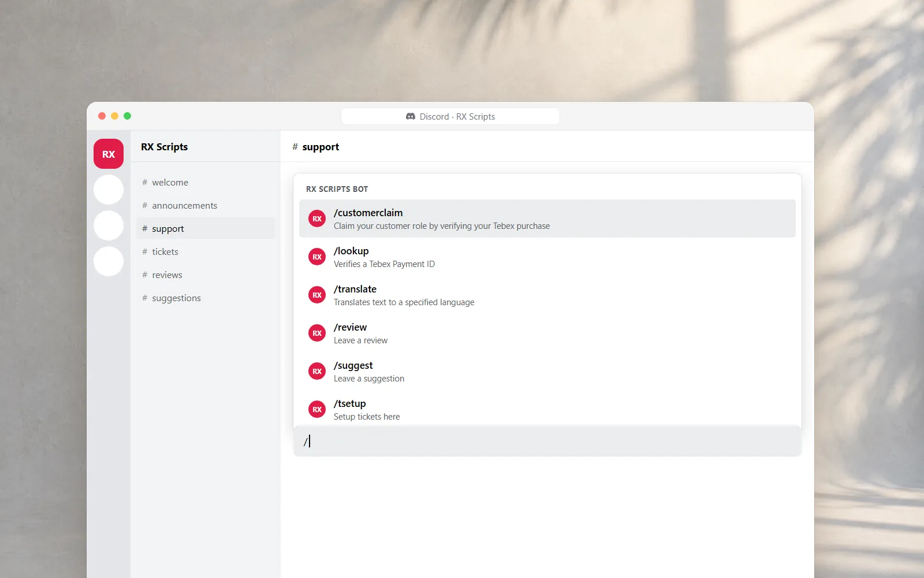Click 'Translates text to a specified language' text

pos(404,302)
